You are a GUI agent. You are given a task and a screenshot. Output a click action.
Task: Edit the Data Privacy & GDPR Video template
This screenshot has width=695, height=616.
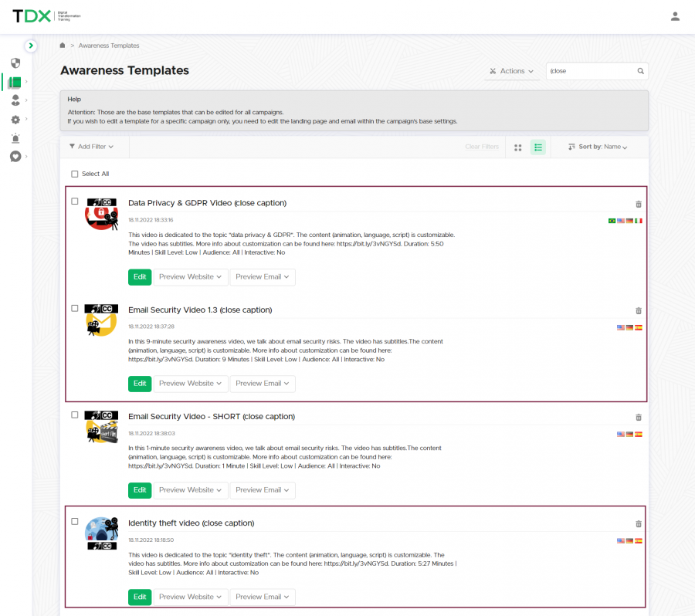pyautogui.click(x=140, y=277)
